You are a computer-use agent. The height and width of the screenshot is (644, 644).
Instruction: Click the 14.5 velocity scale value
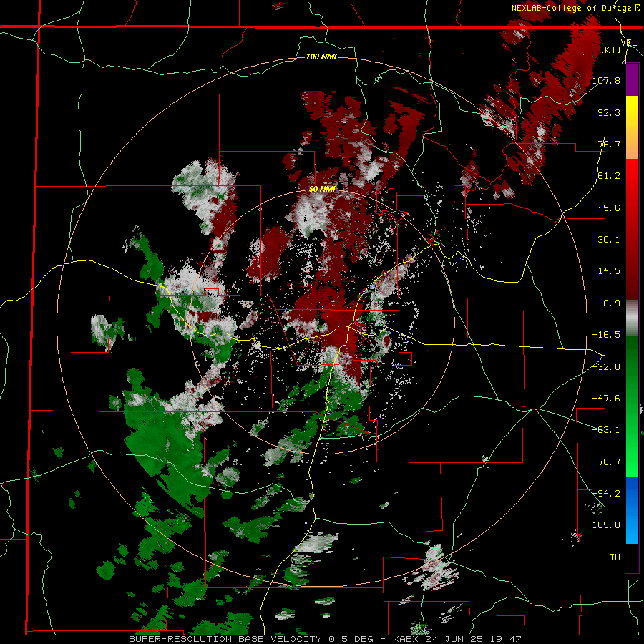pos(609,270)
